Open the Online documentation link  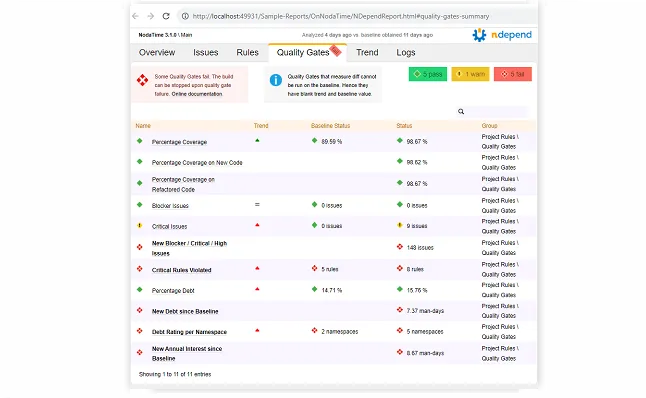click(x=197, y=94)
